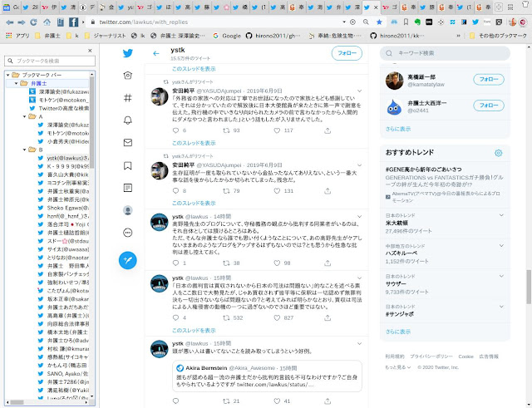Open Lists icon in Twitter sidebar

[128, 188]
